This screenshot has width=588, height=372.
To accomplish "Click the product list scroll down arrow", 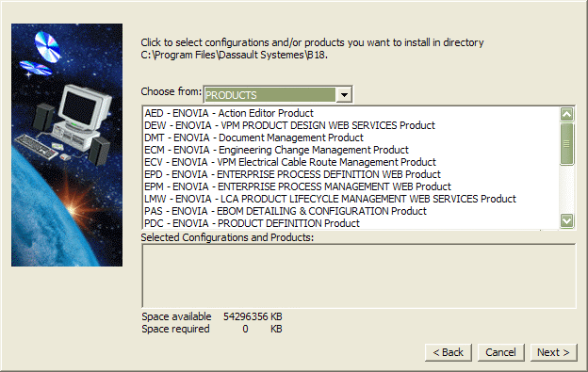I will tap(566, 220).
